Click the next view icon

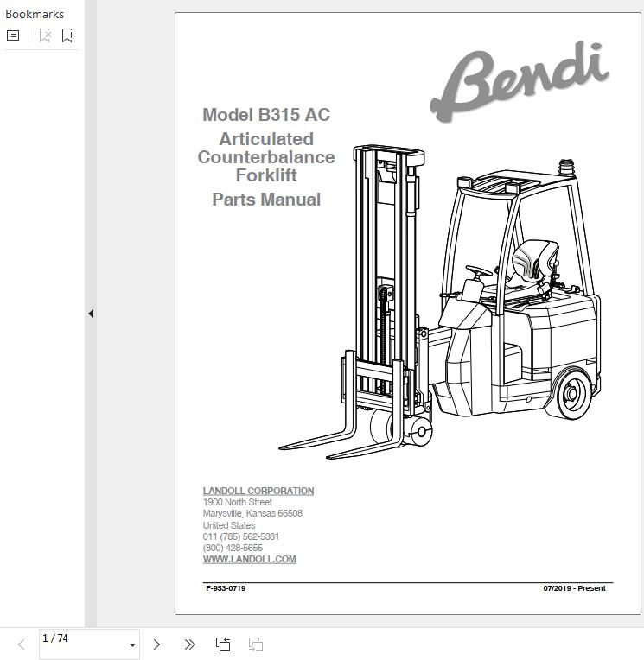[255, 644]
